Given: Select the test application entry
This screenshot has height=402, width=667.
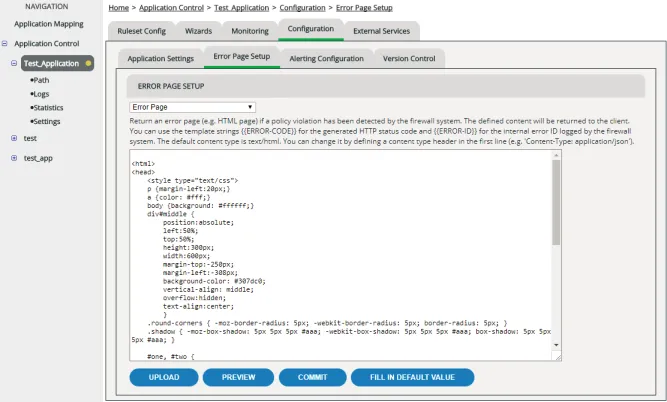Looking at the screenshot, I should coord(30,138).
